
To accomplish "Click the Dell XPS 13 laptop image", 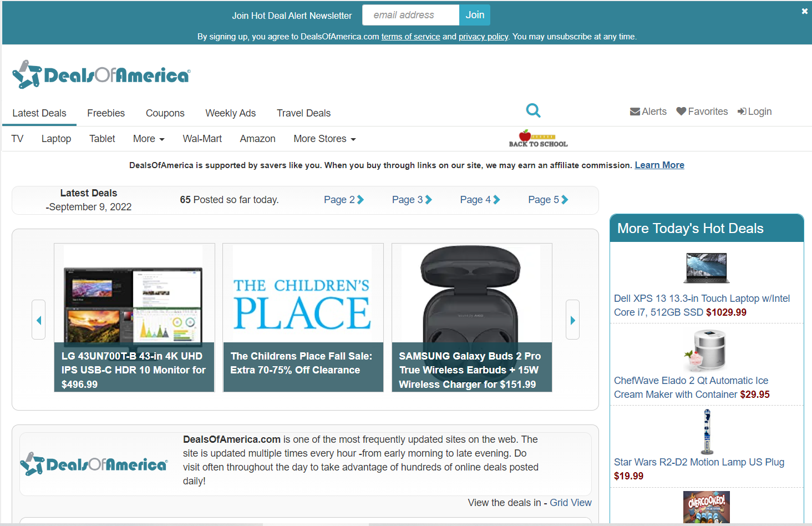I will click(x=707, y=267).
